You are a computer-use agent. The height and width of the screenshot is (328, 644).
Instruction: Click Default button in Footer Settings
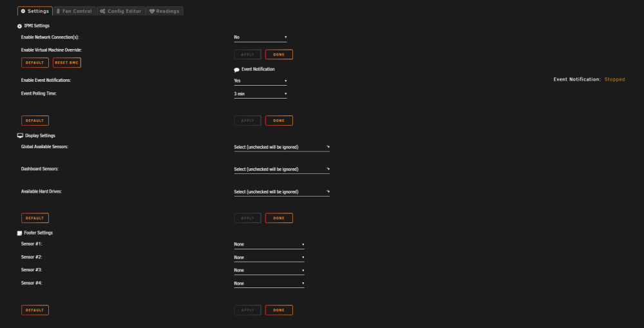click(35, 310)
